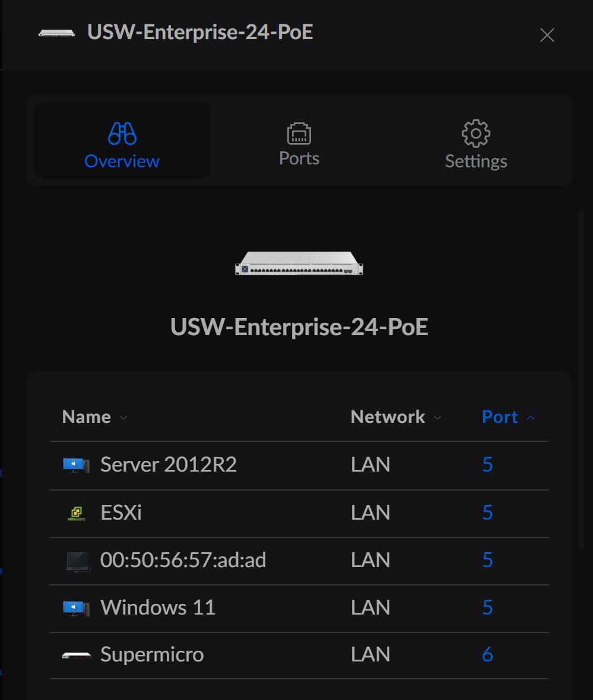Sort client list by Name column

tap(87, 417)
